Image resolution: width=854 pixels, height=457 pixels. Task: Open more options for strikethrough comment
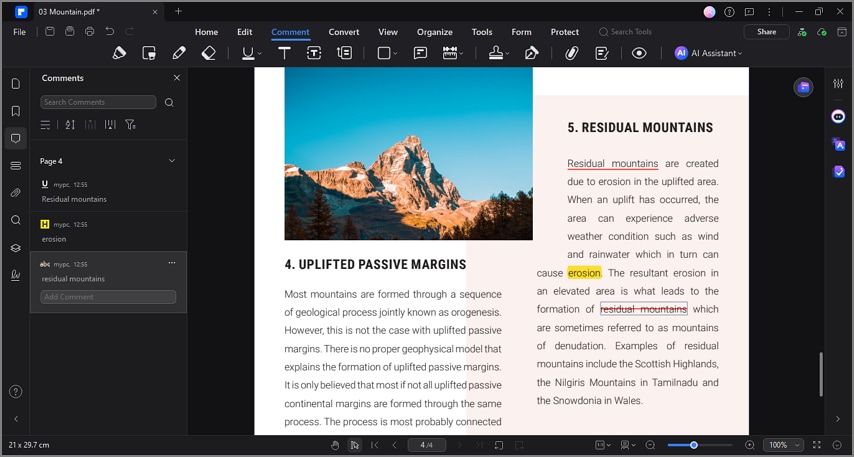[172, 263]
